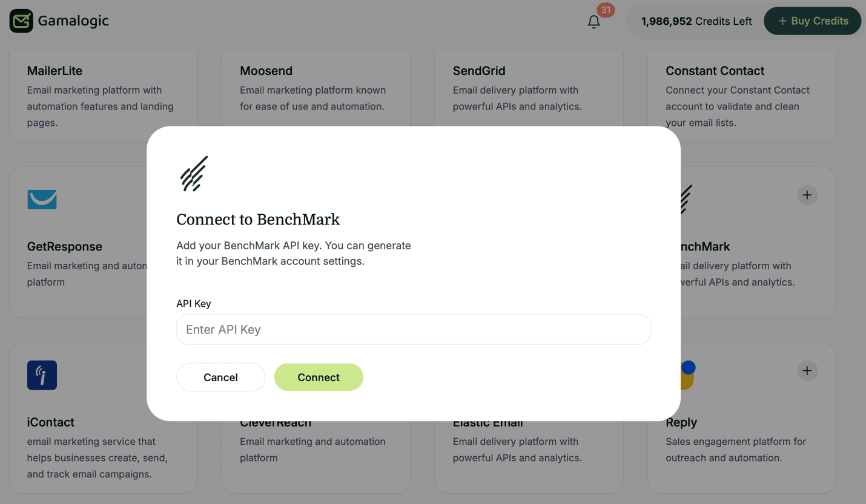The image size is (866, 504).
Task: Click the red notification badge showing 31
Action: coord(605,10)
